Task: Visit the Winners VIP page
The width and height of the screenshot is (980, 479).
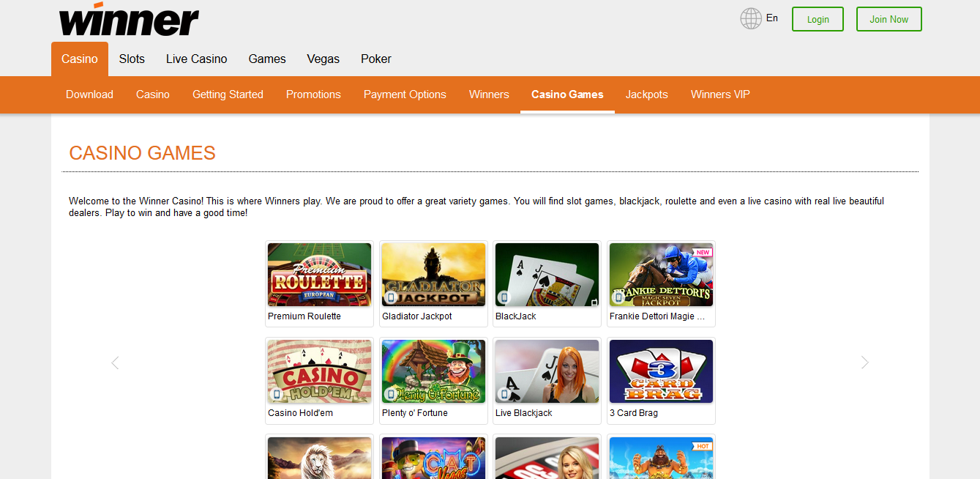Action: tap(720, 94)
